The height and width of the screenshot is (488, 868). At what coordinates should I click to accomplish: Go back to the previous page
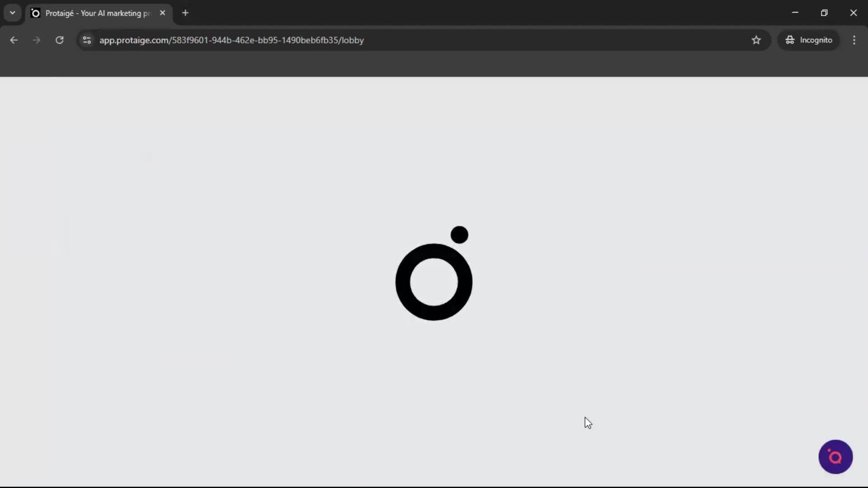tap(14, 40)
